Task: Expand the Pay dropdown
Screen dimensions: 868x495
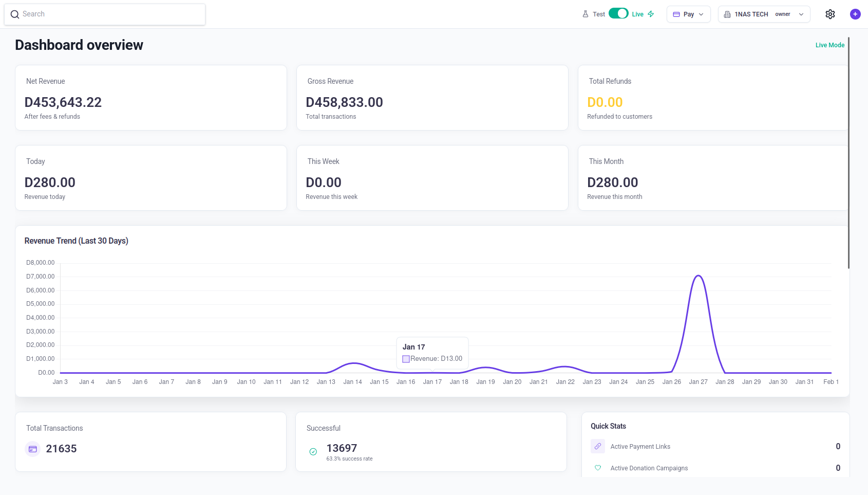Action: pyautogui.click(x=688, y=14)
